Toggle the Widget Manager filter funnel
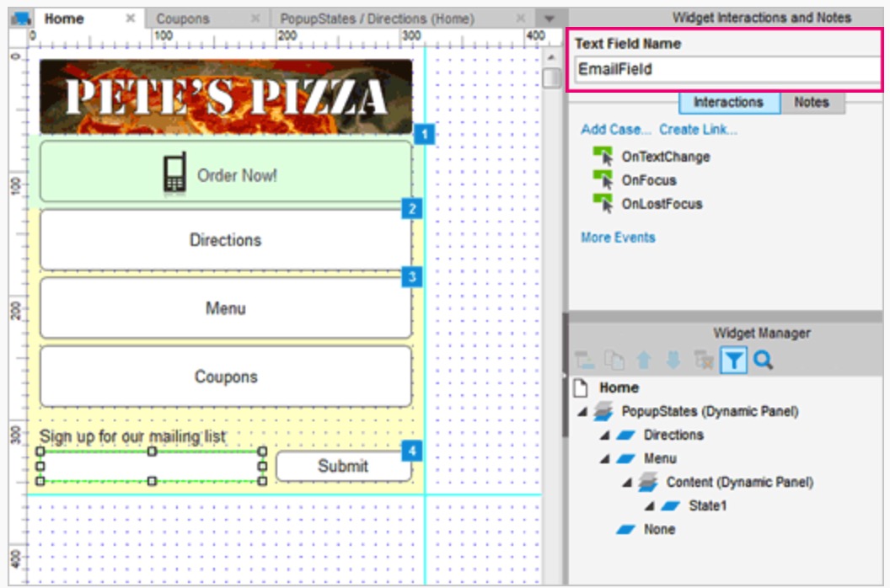 (733, 361)
